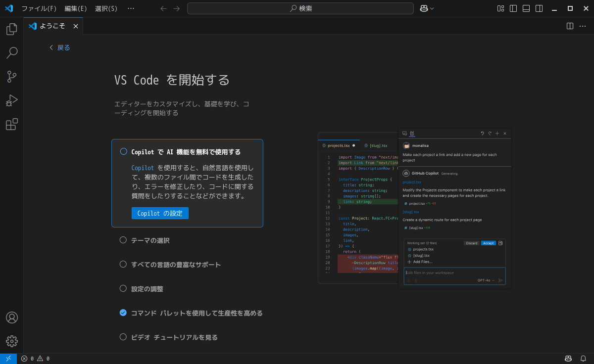Click the remote window indicator in status bar
The height and width of the screenshot is (364, 594).
[x=8, y=359]
